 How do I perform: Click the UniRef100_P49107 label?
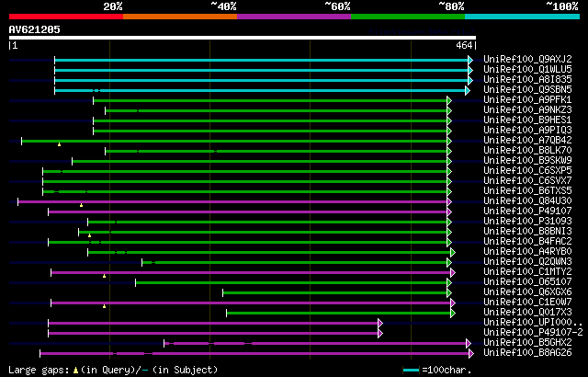pos(527,211)
